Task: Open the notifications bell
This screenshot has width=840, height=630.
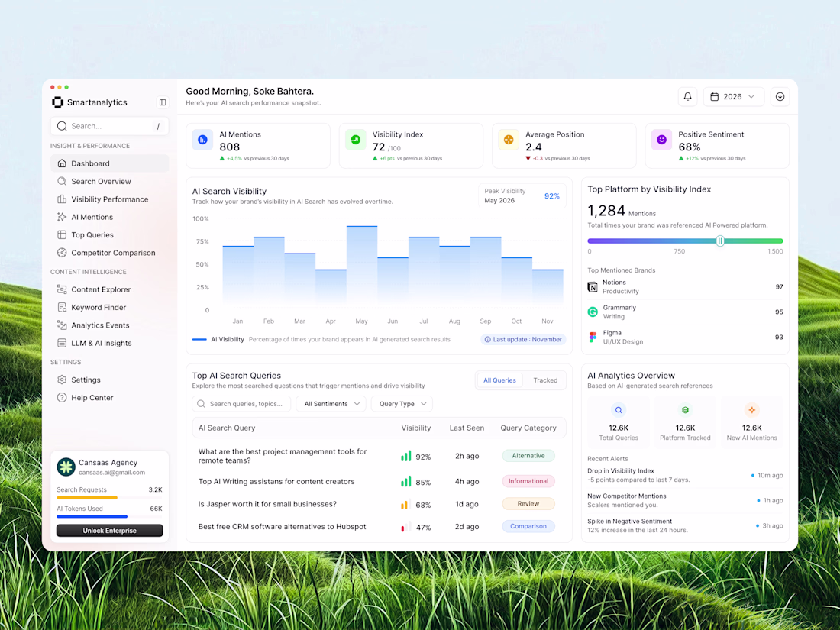Action: click(687, 96)
